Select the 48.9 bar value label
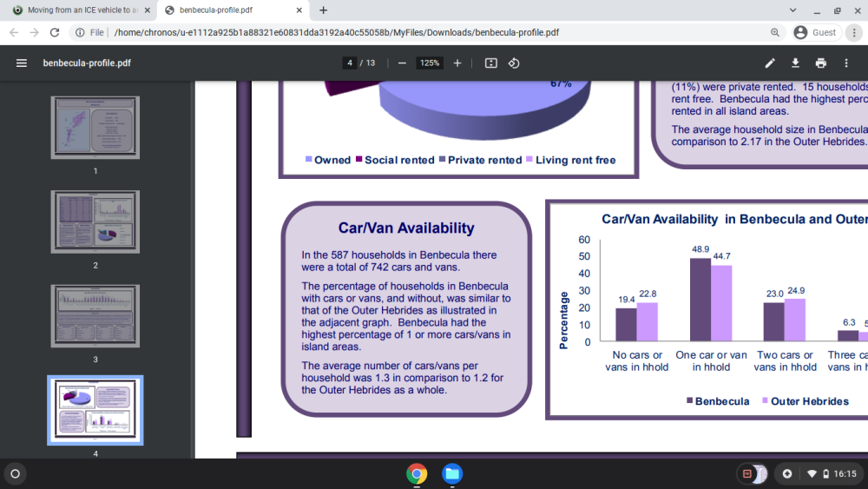Screen dimensions: 868x489 700,249
